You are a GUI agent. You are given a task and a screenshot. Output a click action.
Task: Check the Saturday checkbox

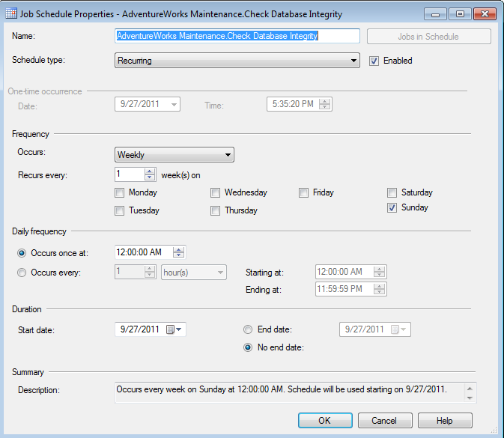(392, 193)
